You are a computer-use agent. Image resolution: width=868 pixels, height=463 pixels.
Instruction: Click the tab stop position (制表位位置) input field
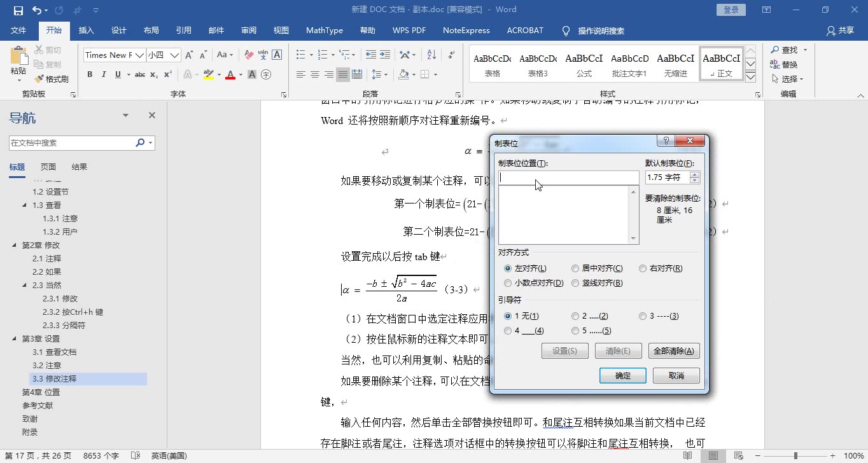[568, 178]
